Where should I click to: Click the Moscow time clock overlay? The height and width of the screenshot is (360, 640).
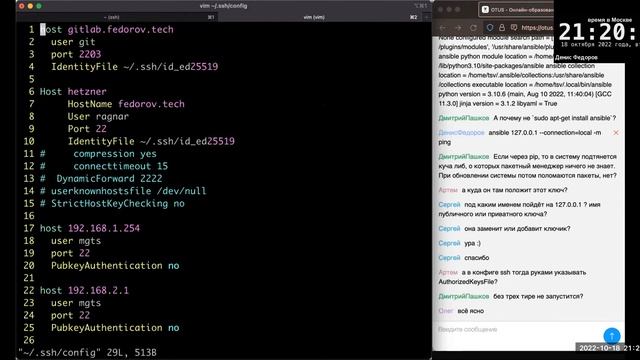pyautogui.click(x=597, y=32)
